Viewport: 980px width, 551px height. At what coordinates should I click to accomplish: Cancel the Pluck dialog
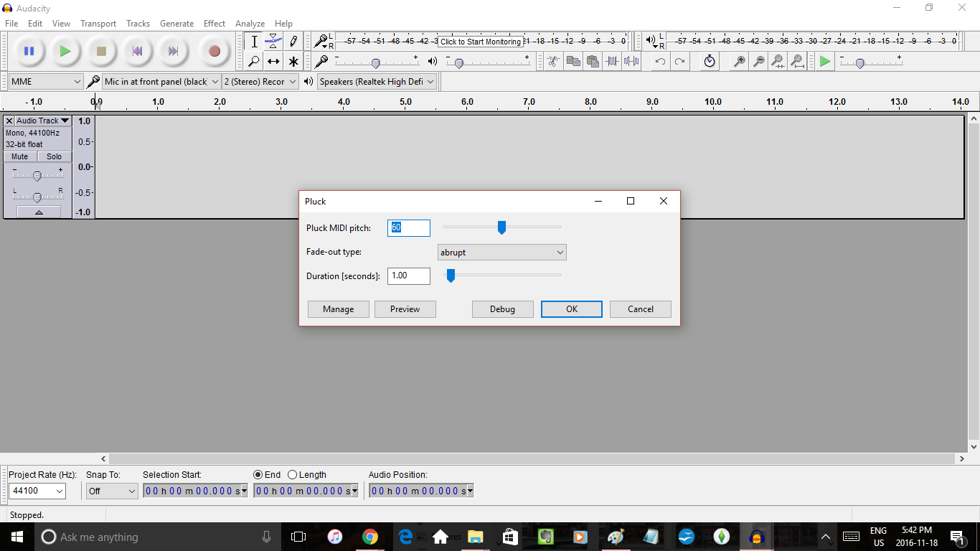641,309
